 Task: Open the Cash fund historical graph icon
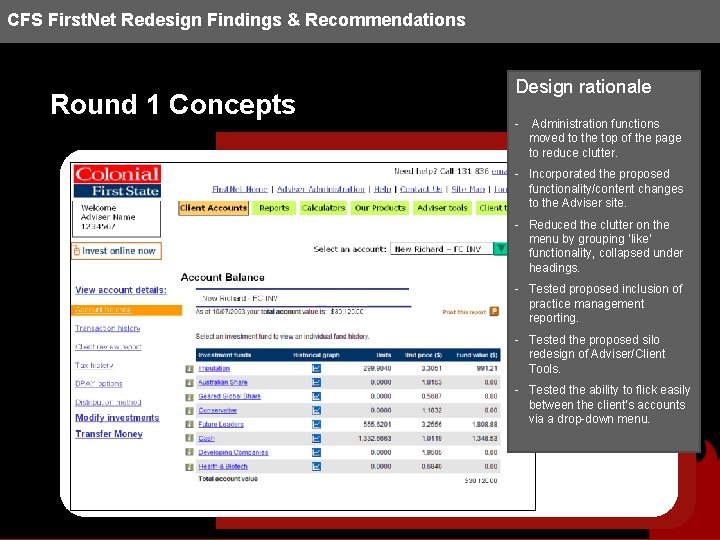tap(316, 439)
